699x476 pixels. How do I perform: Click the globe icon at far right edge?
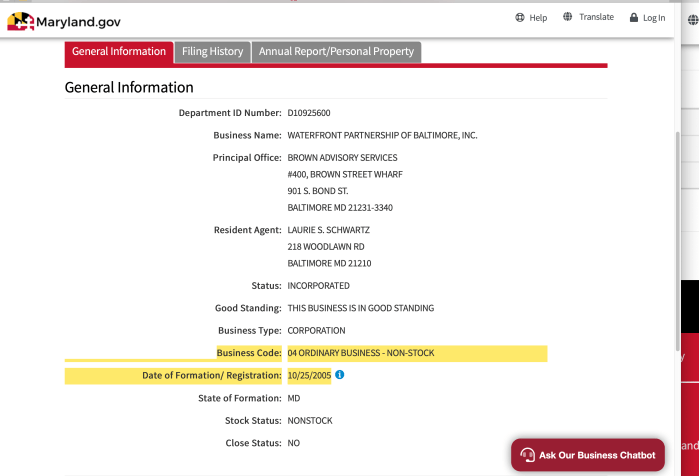click(693, 18)
